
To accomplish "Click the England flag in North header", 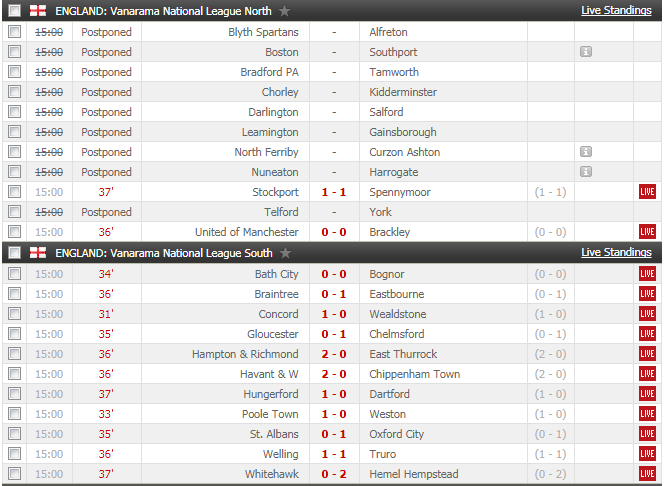I will (37, 11).
